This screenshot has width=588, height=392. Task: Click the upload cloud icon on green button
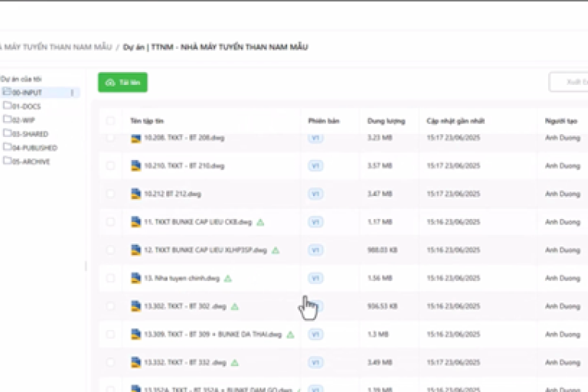pos(110,83)
